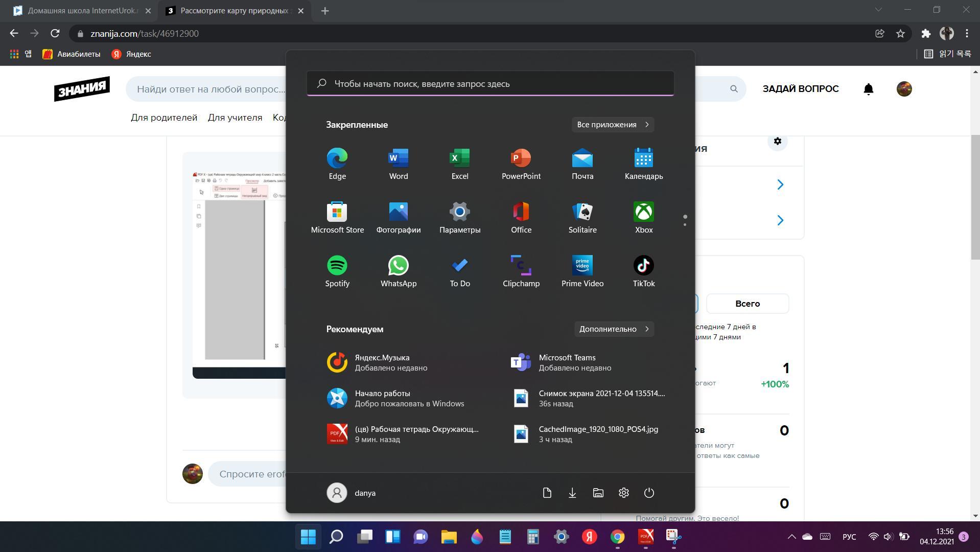Expand Все приложения list
980x552 pixels.
click(x=613, y=125)
